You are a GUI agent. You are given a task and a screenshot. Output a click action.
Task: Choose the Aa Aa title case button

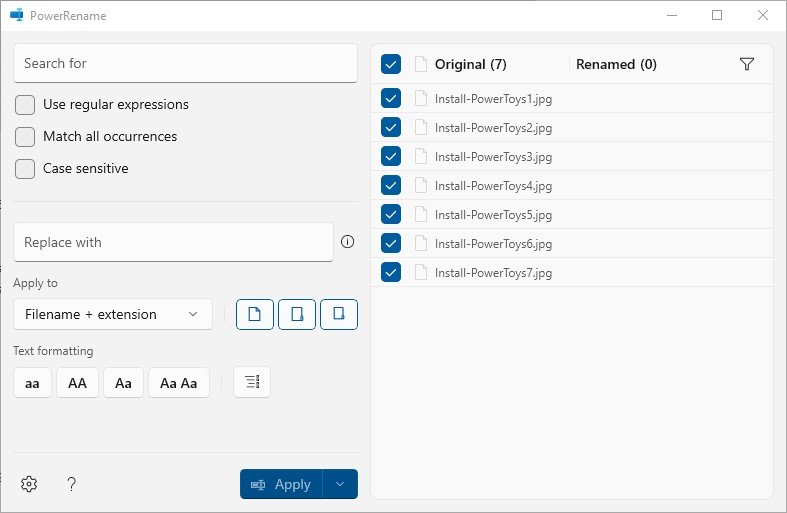(179, 382)
